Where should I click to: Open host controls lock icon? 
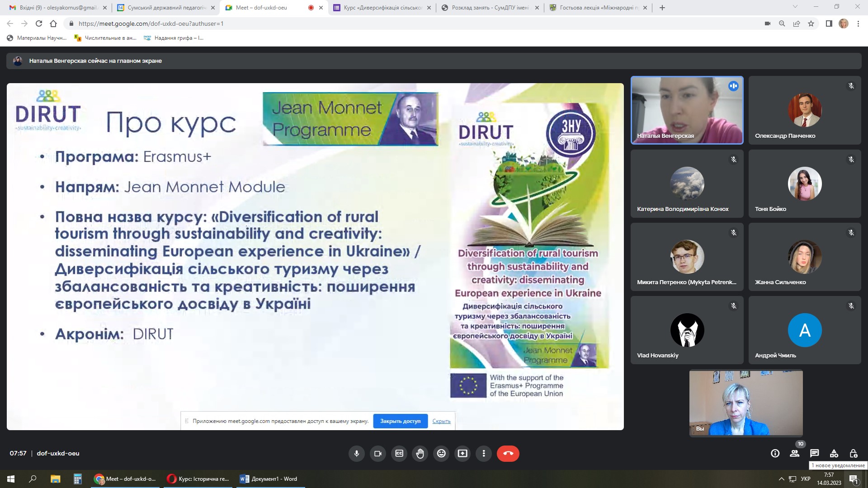pyautogui.click(x=854, y=453)
